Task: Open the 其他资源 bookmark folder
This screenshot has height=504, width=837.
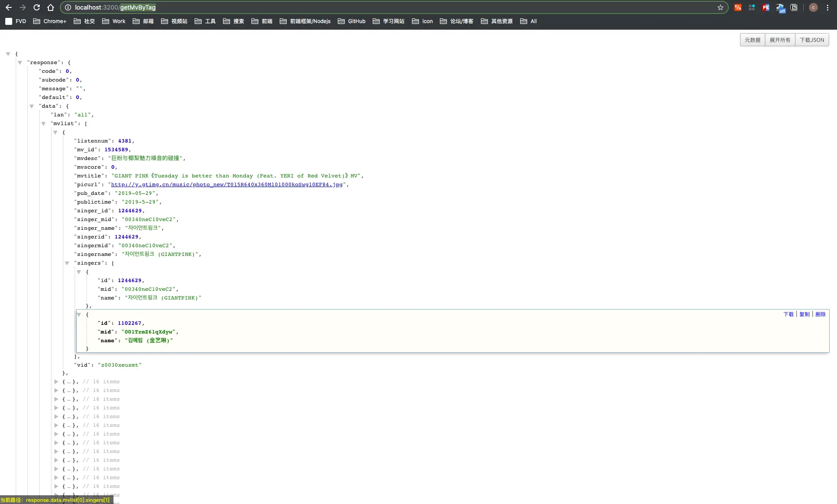Action: click(497, 21)
